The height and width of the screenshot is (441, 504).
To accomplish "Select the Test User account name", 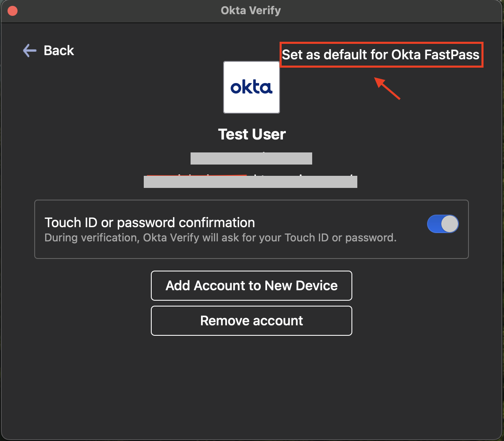I will (x=252, y=134).
